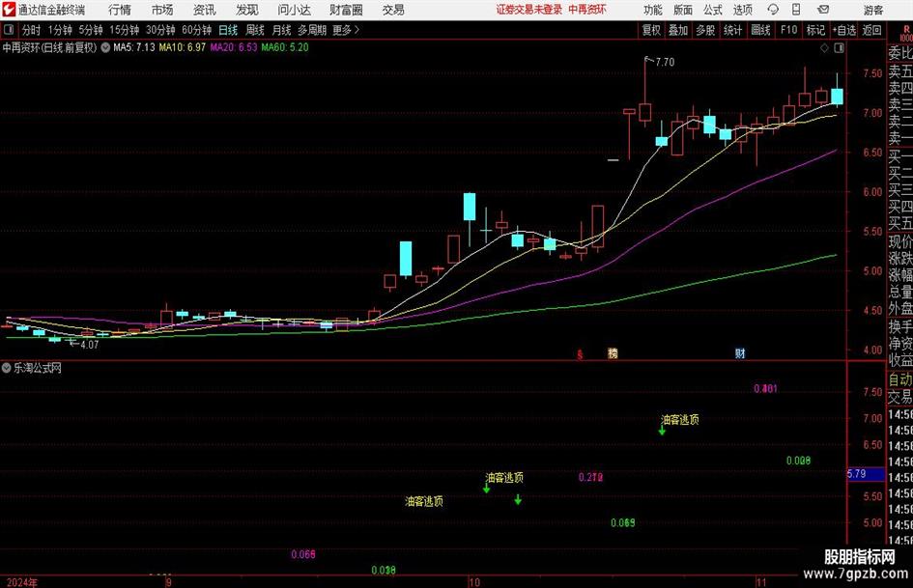Open the 行情 menu
Screen dimensions: 913x588
[120, 10]
